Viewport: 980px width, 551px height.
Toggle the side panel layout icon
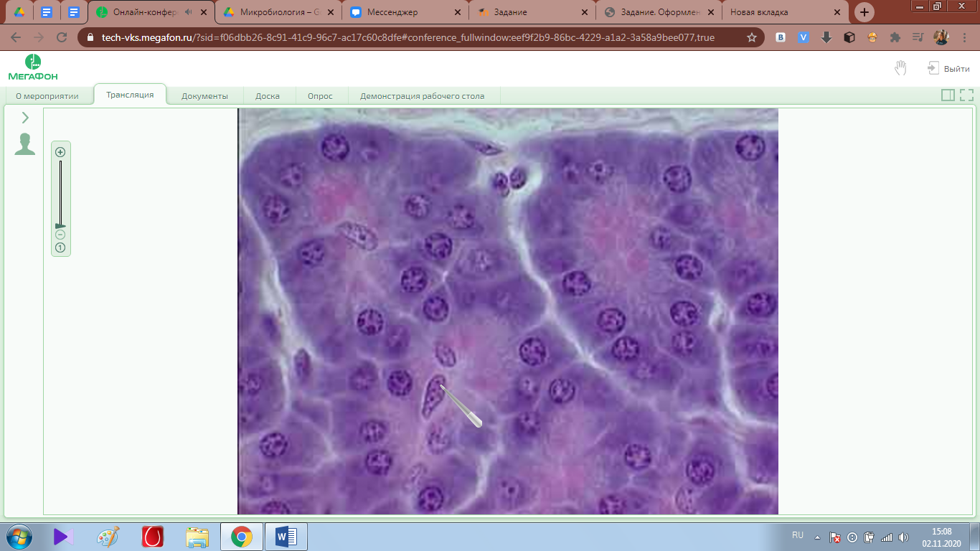tap(948, 95)
